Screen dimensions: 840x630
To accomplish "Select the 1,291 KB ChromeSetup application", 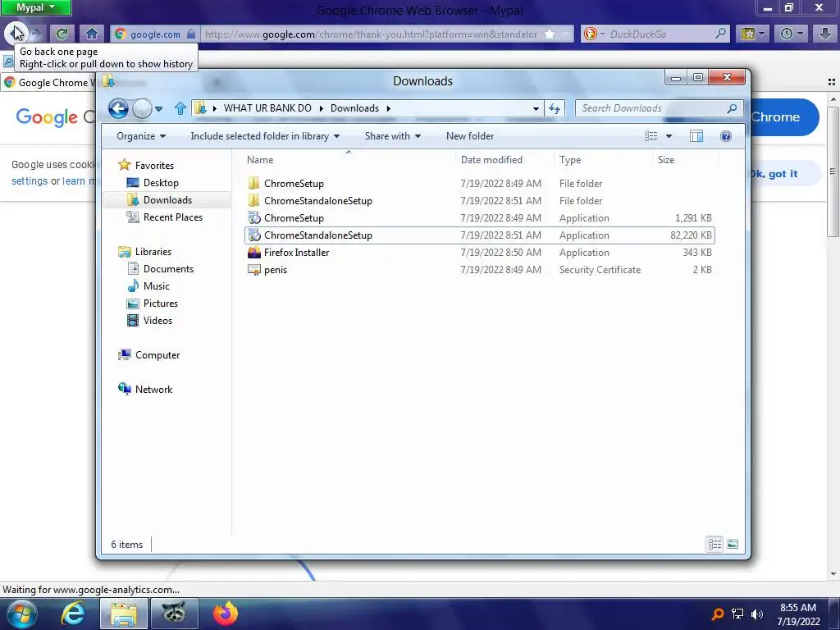I will (479, 218).
